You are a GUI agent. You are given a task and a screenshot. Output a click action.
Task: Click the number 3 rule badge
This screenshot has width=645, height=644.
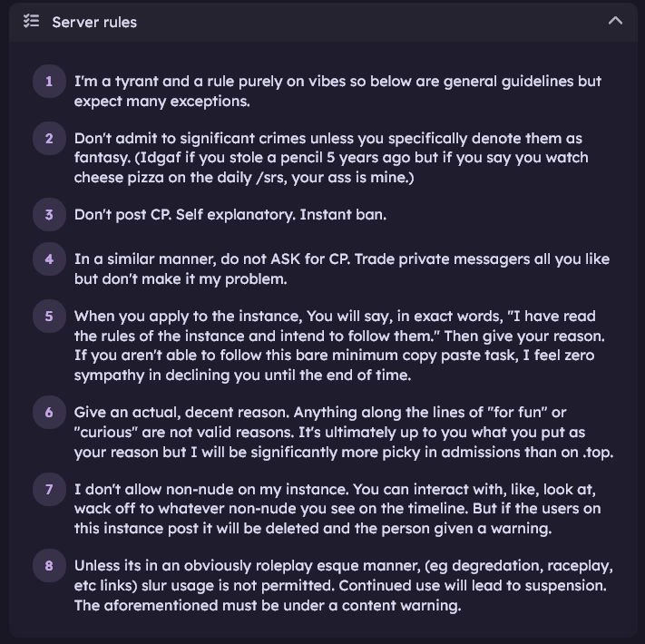coord(49,215)
